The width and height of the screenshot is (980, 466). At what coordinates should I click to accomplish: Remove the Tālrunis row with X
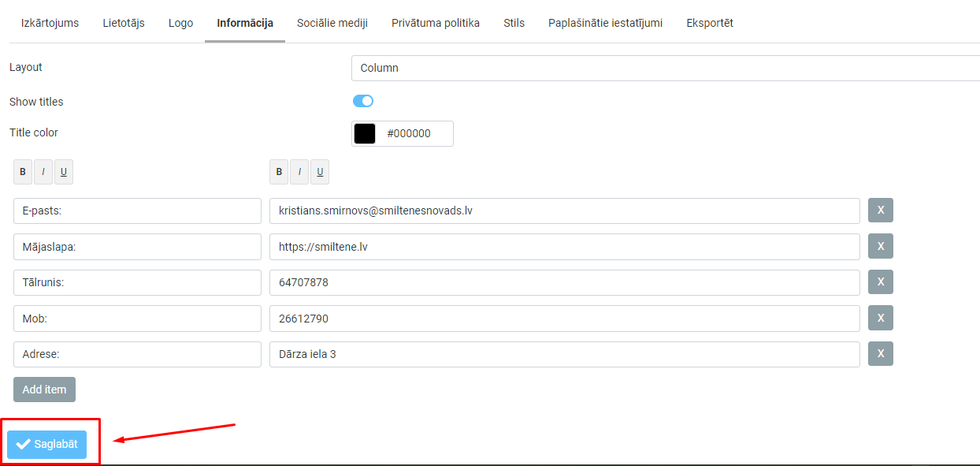pyautogui.click(x=880, y=282)
